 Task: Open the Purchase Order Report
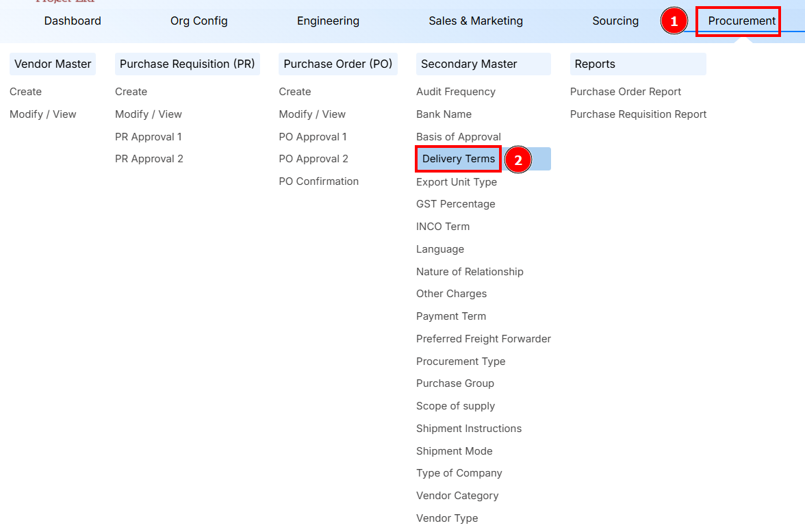[626, 91]
